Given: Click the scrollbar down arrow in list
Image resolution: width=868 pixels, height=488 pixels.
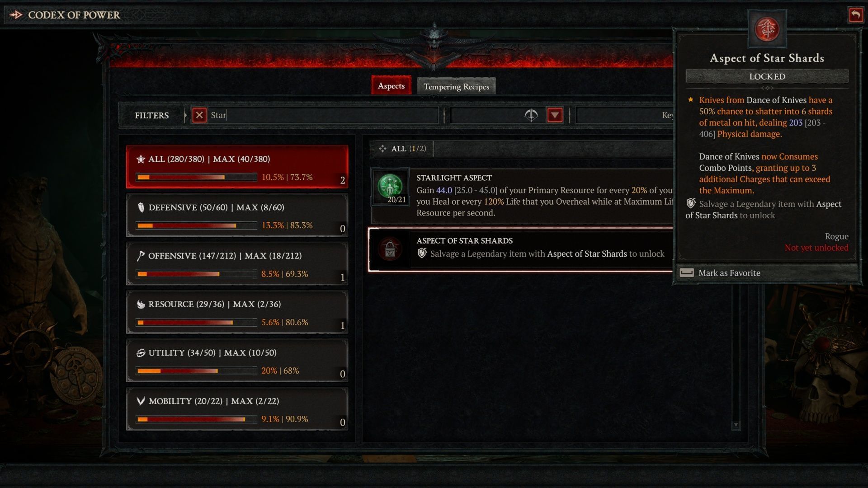Looking at the screenshot, I should 736,425.
